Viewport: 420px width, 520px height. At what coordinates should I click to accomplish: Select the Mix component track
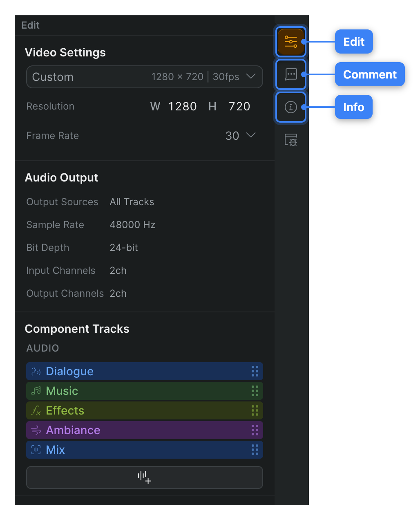pyautogui.click(x=145, y=450)
